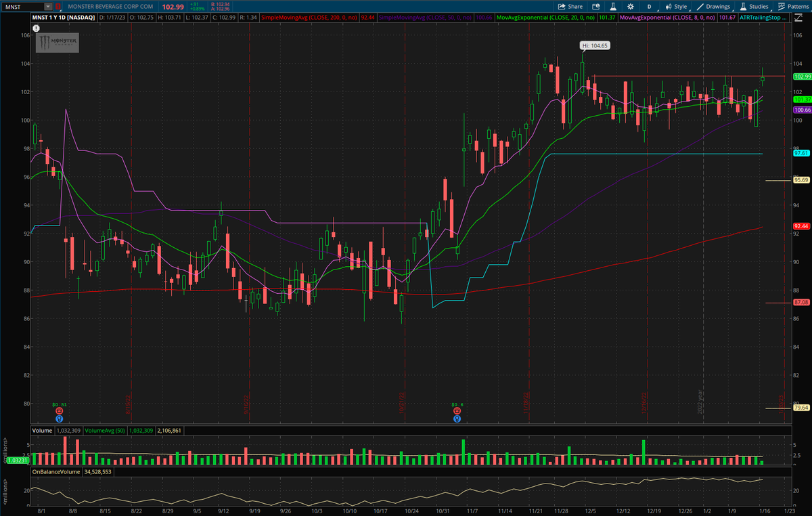
Task: Click the 87.08 price level tag
Action: 802,303
